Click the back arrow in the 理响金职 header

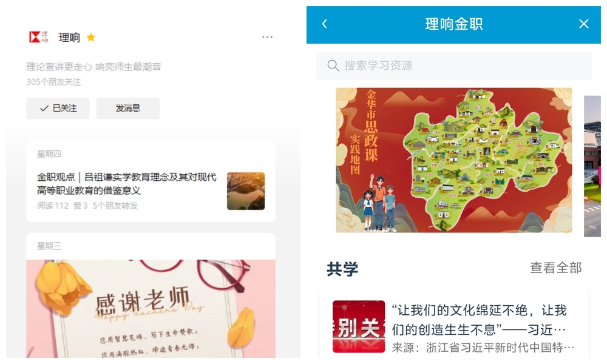324,24
